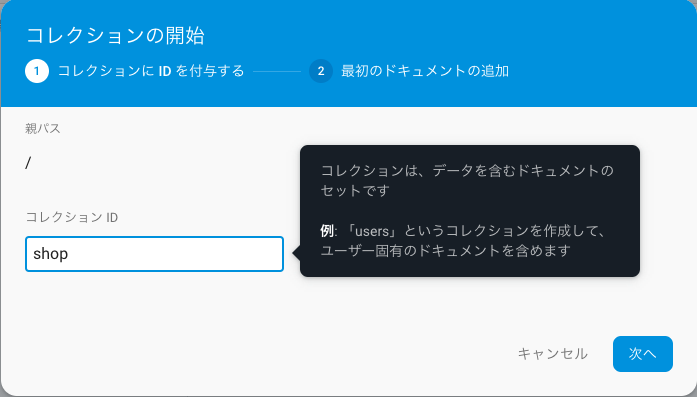Click the word shop inside the text box
697x397 pixels.
(x=51, y=254)
